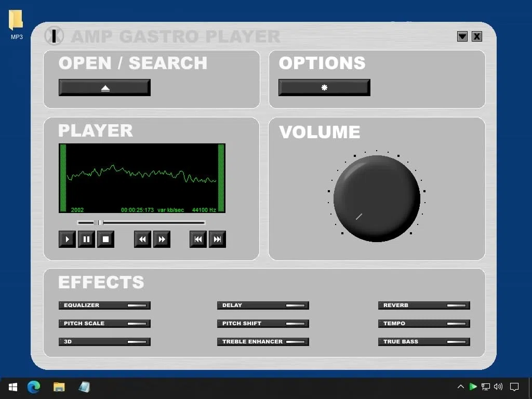
Task: Turn on the Treble Enhancer effect
Action: (263, 342)
